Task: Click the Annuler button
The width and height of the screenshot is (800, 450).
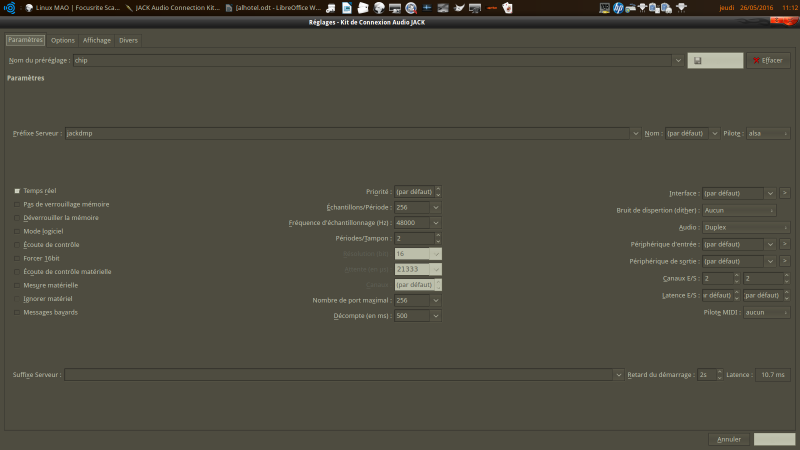Action: tap(729, 439)
